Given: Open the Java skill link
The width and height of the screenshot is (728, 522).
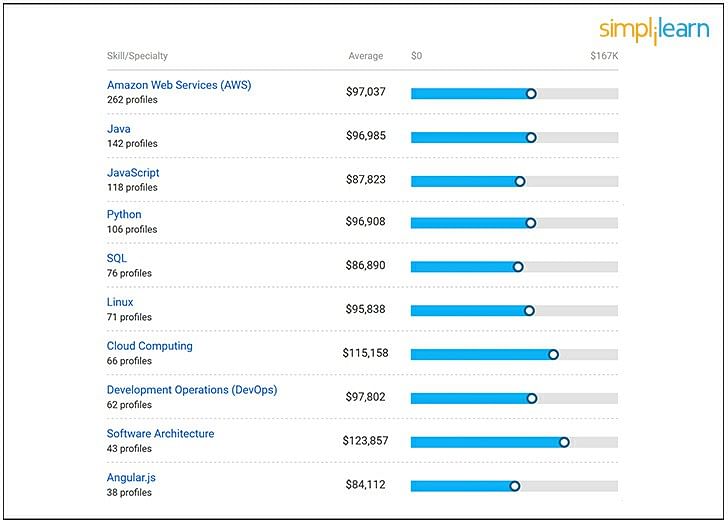Looking at the screenshot, I should (x=118, y=129).
